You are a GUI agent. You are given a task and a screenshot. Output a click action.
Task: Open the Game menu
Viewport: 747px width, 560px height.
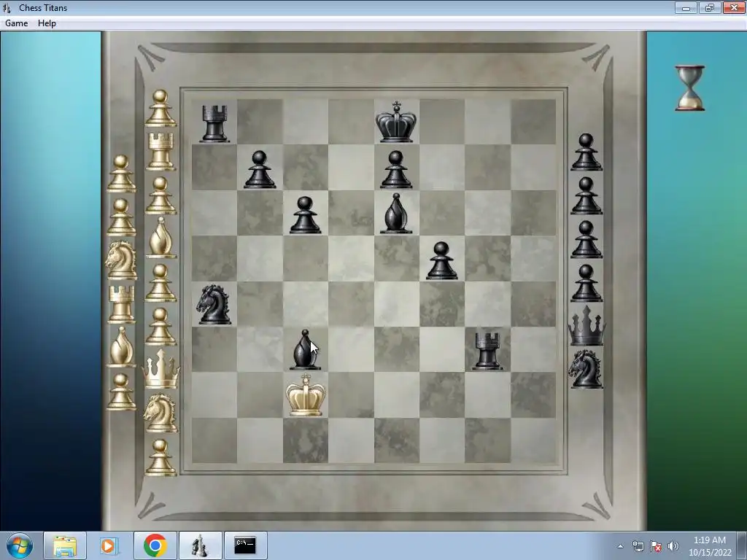(x=16, y=23)
